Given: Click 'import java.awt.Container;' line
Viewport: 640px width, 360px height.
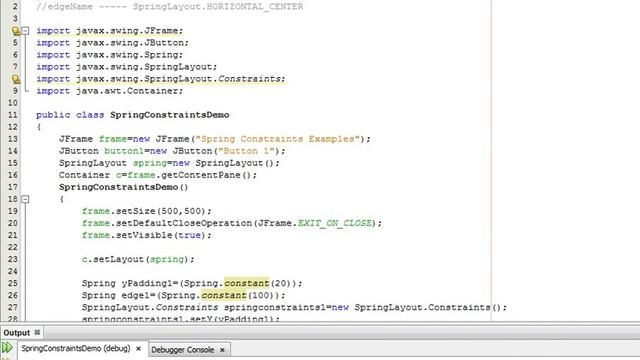Looking at the screenshot, I should 109,91.
